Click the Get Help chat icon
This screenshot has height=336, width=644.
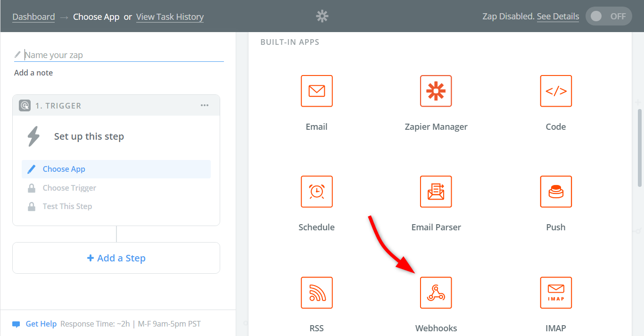click(16, 324)
